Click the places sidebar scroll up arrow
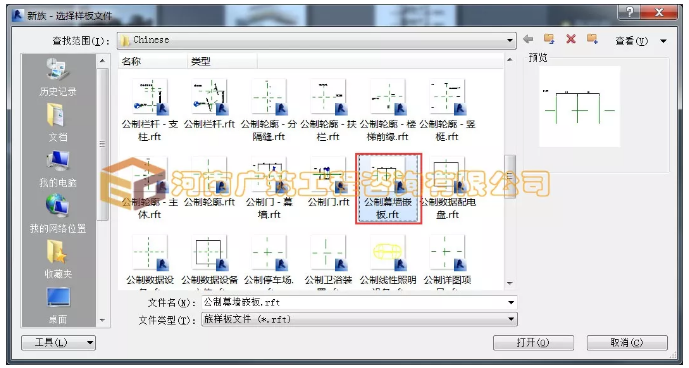This screenshot has width=689, height=368. click(x=102, y=61)
